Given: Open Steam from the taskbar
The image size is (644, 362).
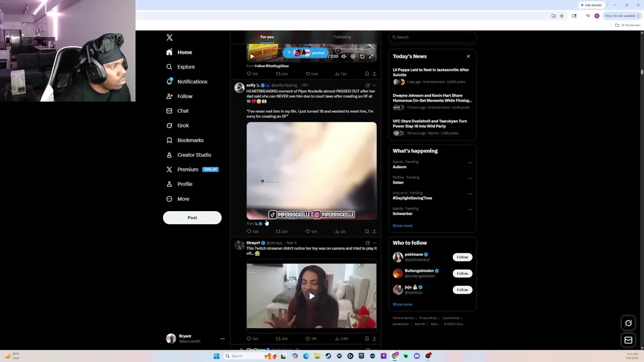Looking at the screenshot, I should [328, 356].
